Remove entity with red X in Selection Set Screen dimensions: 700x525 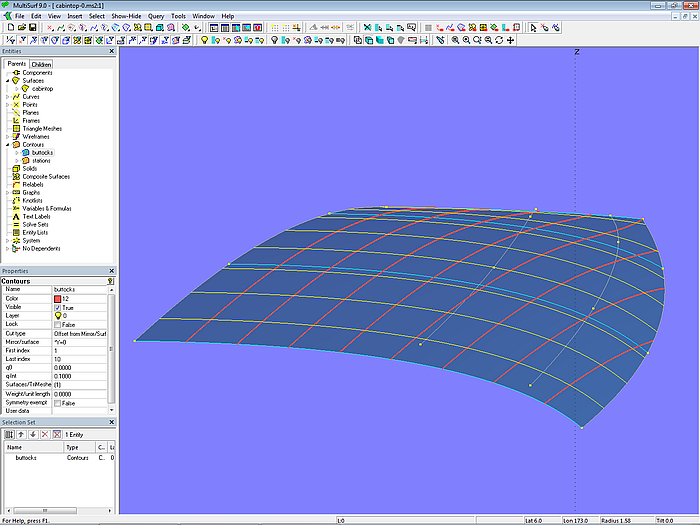tap(43, 435)
